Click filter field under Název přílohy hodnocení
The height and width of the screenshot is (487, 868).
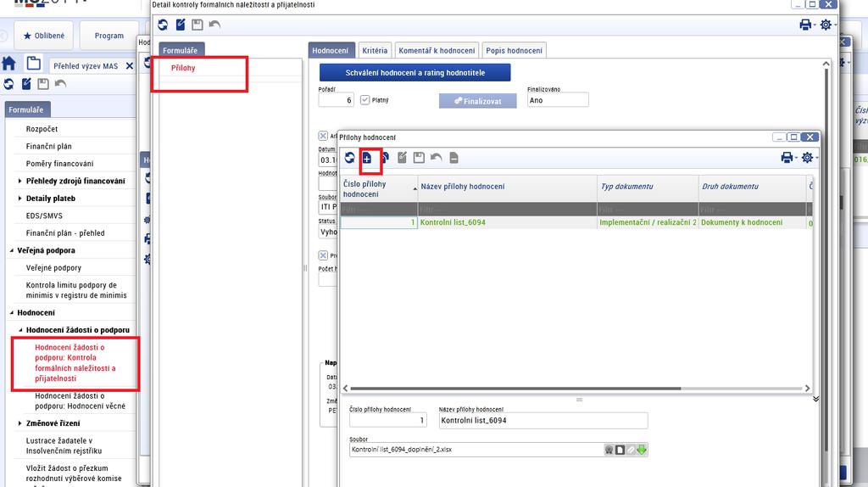coord(507,210)
